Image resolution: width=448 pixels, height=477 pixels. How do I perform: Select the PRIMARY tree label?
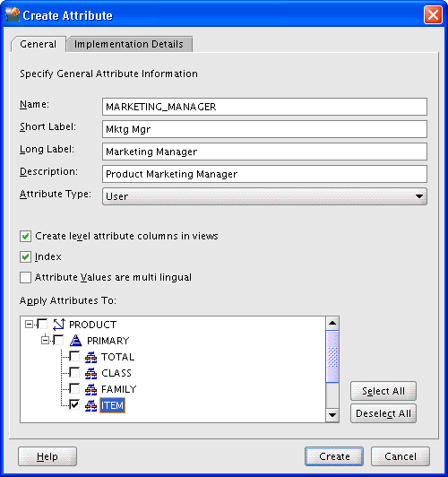pos(108,341)
